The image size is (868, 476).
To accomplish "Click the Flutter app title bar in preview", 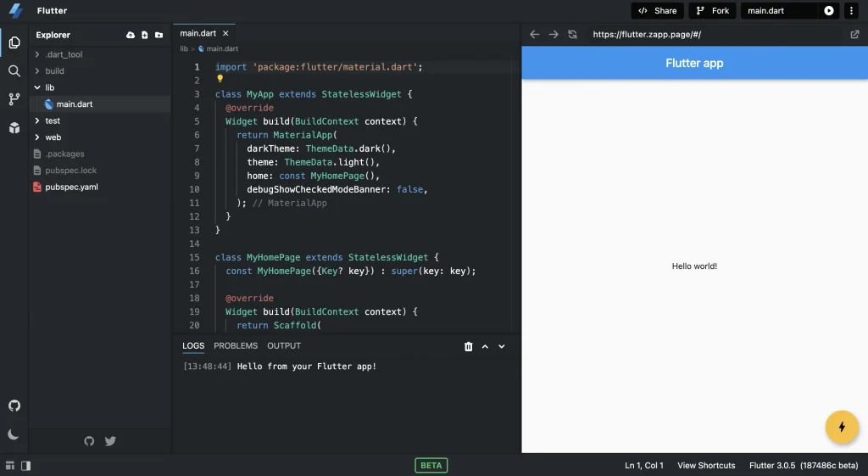I will (695, 63).
